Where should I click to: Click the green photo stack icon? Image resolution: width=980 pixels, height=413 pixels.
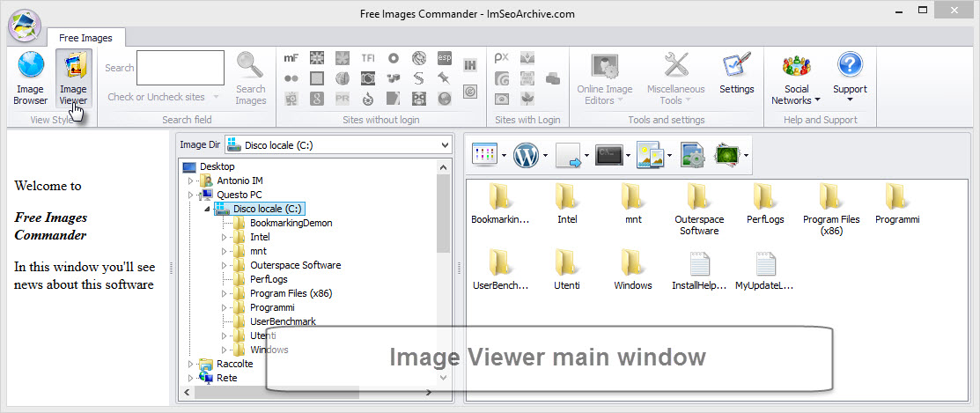727,156
